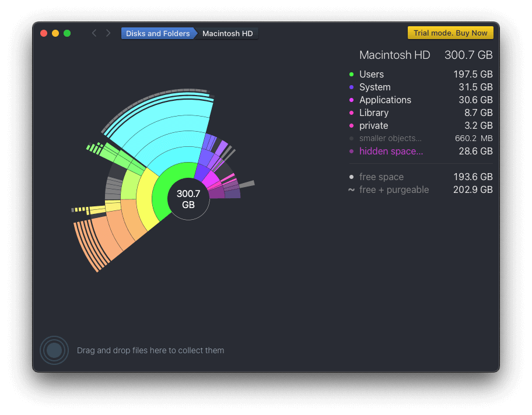Click the 193.6 GB free space value
This screenshot has width=532, height=415.
pyautogui.click(x=473, y=177)
